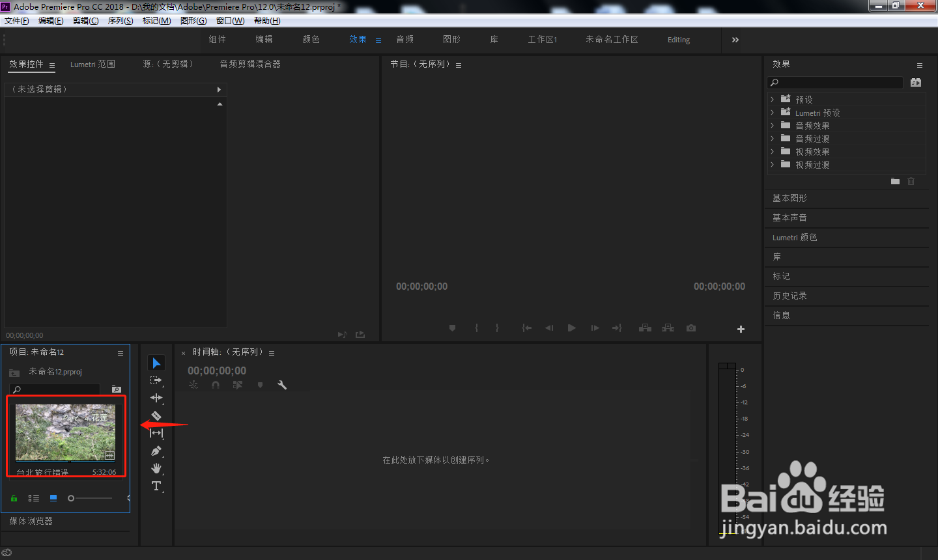Toggle project writable lock icon
Image resolution: width=938 pixels, height=560 pixels.
pyautogui.click(x=14, y=498)
